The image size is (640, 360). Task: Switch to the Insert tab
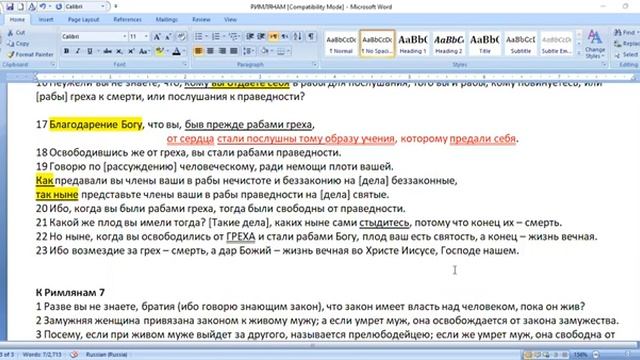[46, 20]
